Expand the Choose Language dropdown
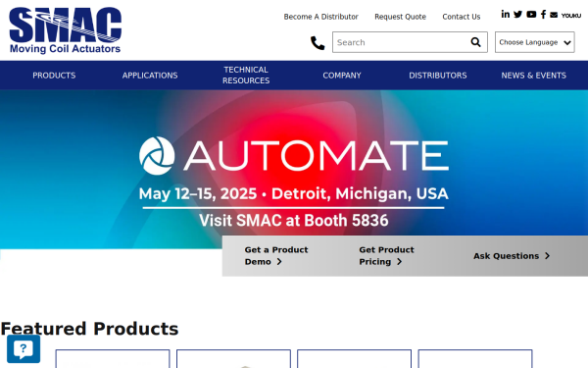588x368 pixels. click(x=535, y=42)
